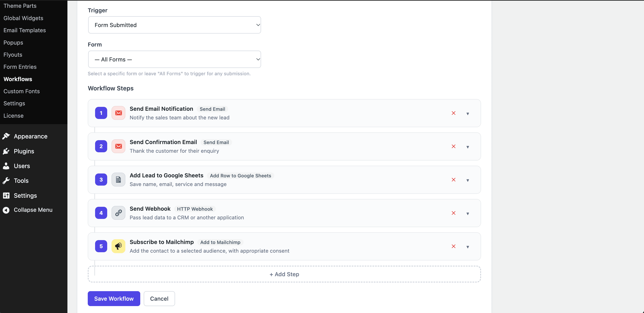
Task: Expand the Subscribe to Mailchimp step
Action: pos(467,247)
